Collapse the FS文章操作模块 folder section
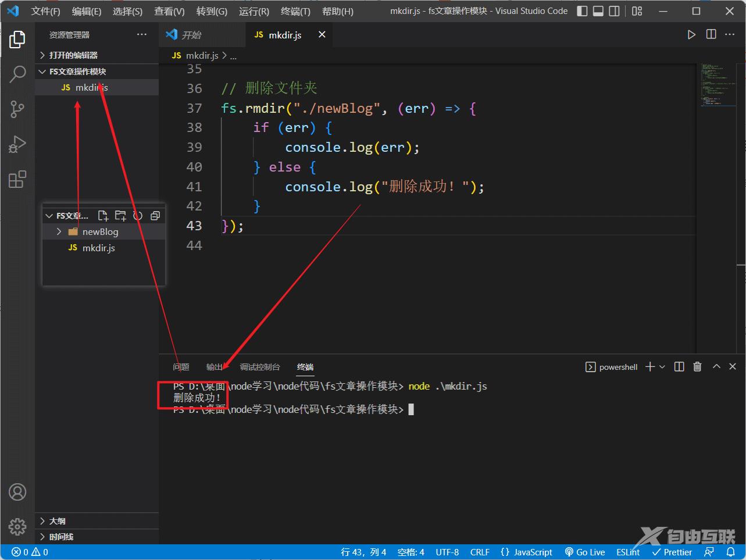Image resolution: width=746 pixels, height=560 pixels. pos(97,72)
